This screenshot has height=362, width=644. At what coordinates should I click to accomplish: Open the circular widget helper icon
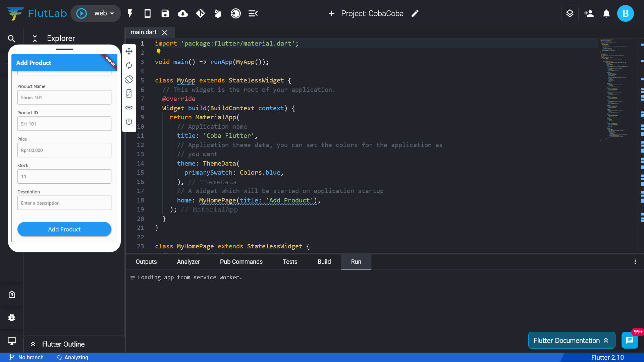[236, 13]
